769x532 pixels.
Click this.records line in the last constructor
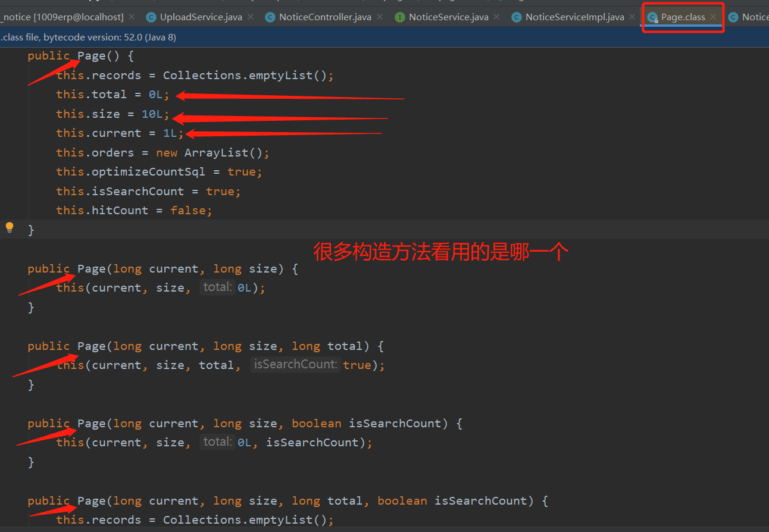point(195,520)
